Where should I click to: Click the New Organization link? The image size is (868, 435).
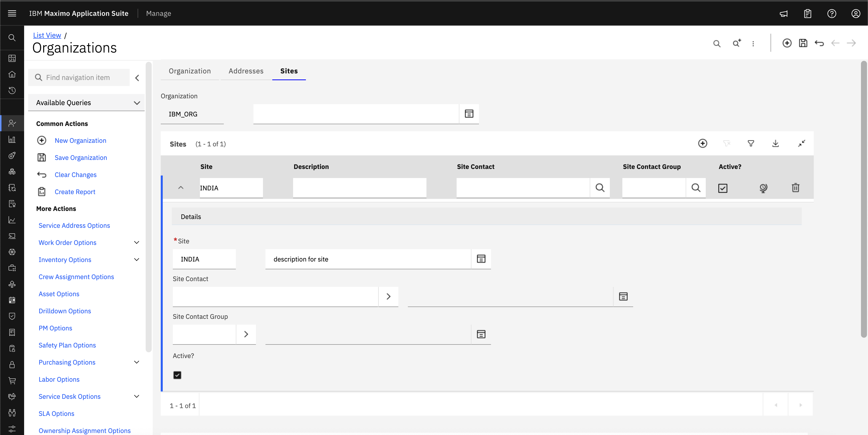click(81, 140)
